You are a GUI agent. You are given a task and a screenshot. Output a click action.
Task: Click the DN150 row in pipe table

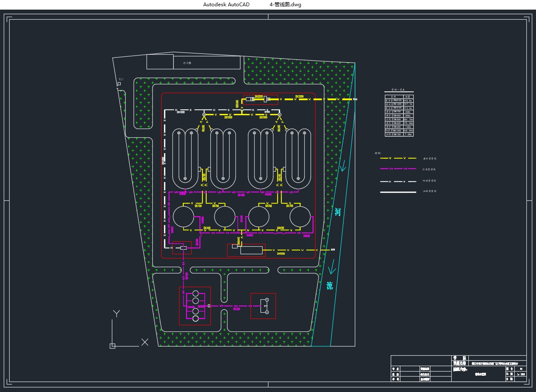399,134
